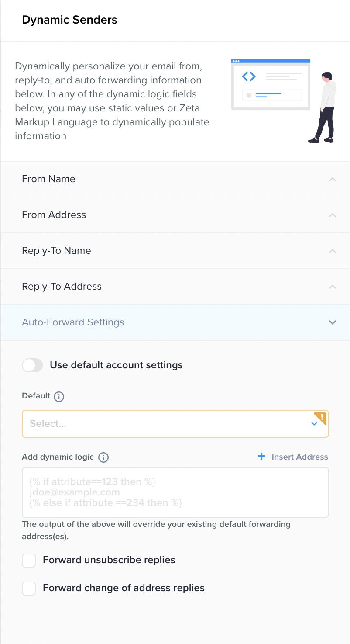Open the Reply-To Address accordion header

pyautogui.click(x=62, y=287)
